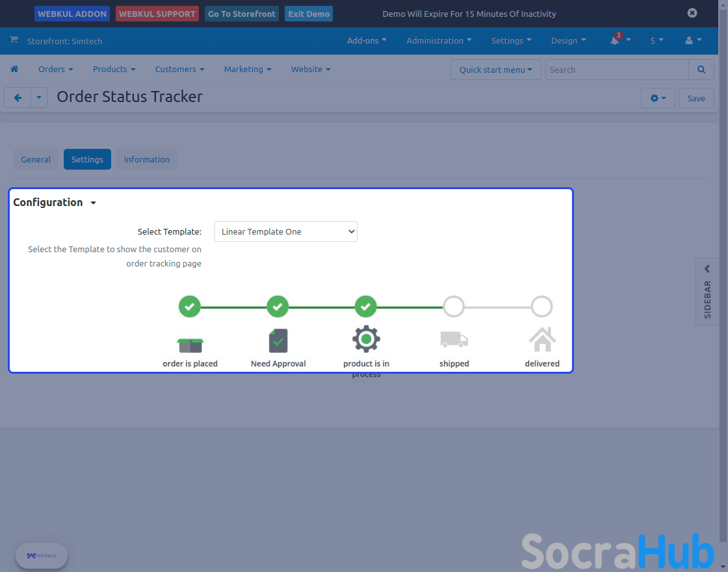728x572 pixels.
Task: Click the SIDEBAR vertical label
Action: (x=708, y=300)
